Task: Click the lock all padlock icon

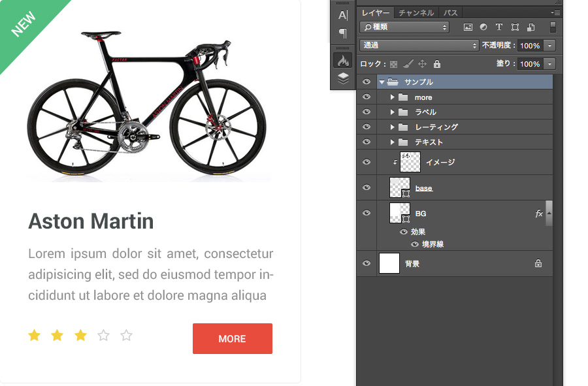Action: coord(437,64)
